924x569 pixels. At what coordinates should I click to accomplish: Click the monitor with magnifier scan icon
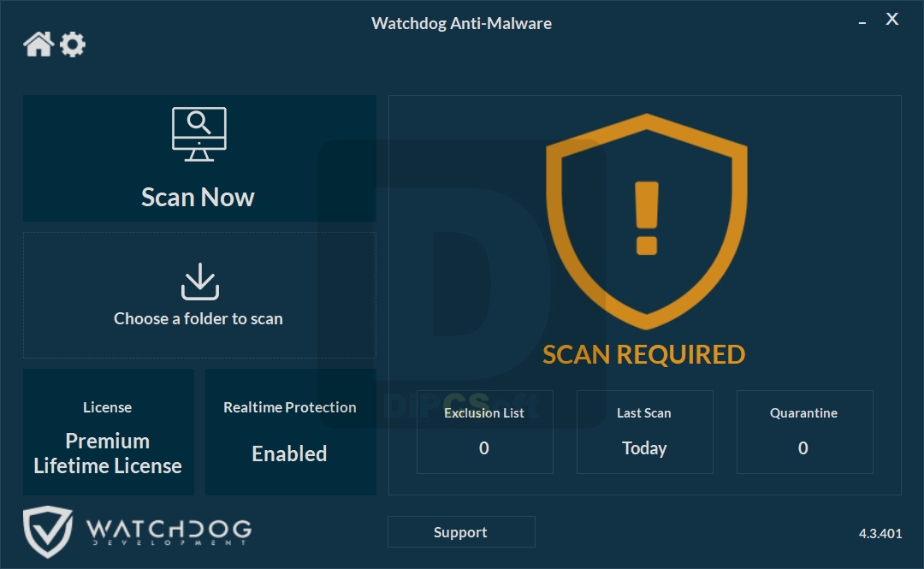[x=199, y=133]
